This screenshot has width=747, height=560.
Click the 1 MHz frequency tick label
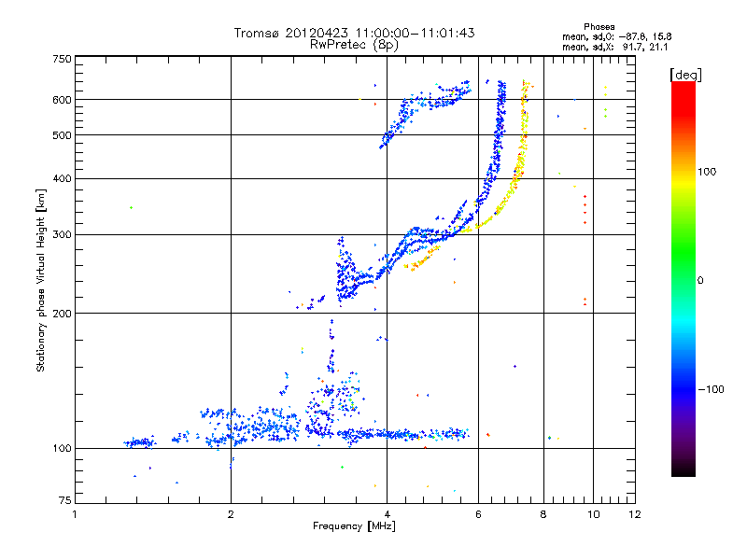(75, 515)
